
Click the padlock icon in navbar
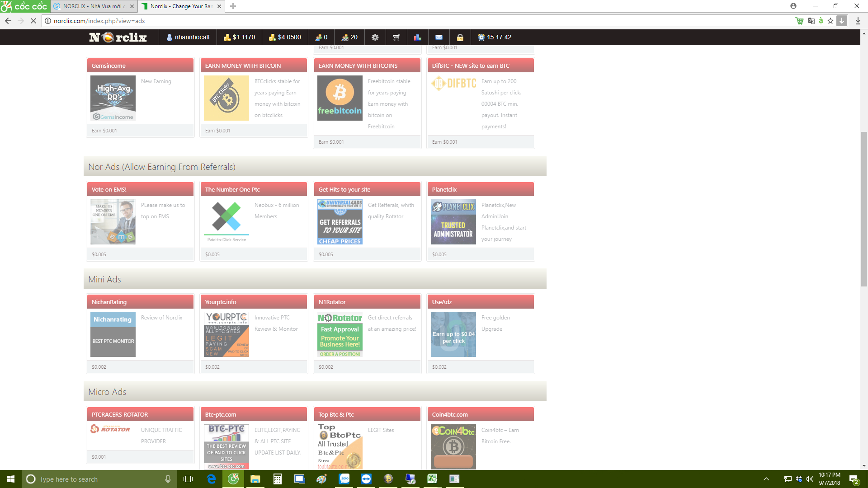click(460, 38)
